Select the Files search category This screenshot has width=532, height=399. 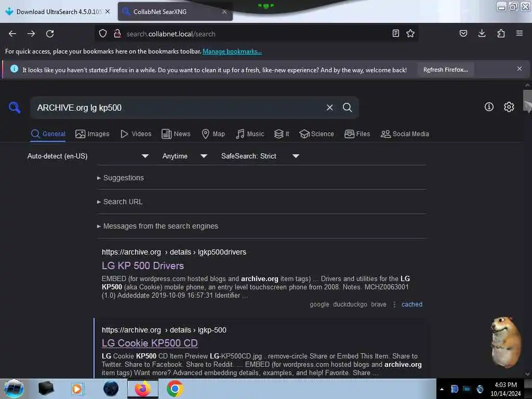tap(357, 134)
